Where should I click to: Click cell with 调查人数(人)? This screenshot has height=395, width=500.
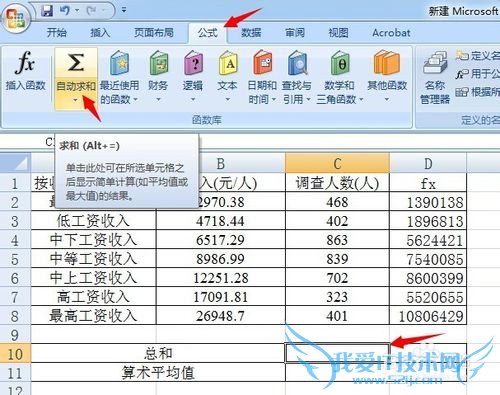[337, 183]
